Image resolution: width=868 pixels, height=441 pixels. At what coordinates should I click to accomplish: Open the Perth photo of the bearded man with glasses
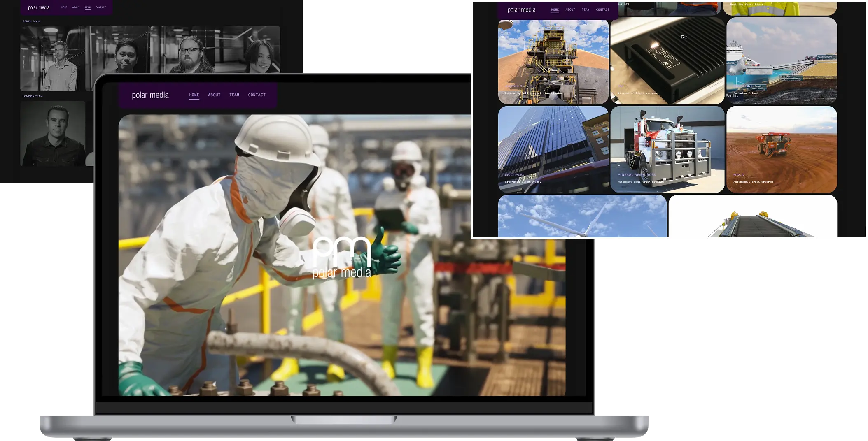pos(182,50)
